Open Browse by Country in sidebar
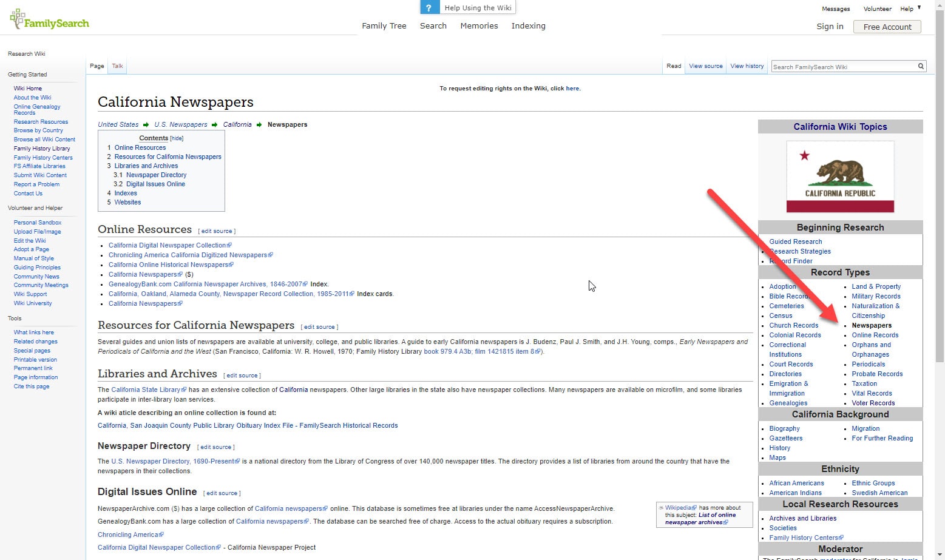 pos(38,130)
